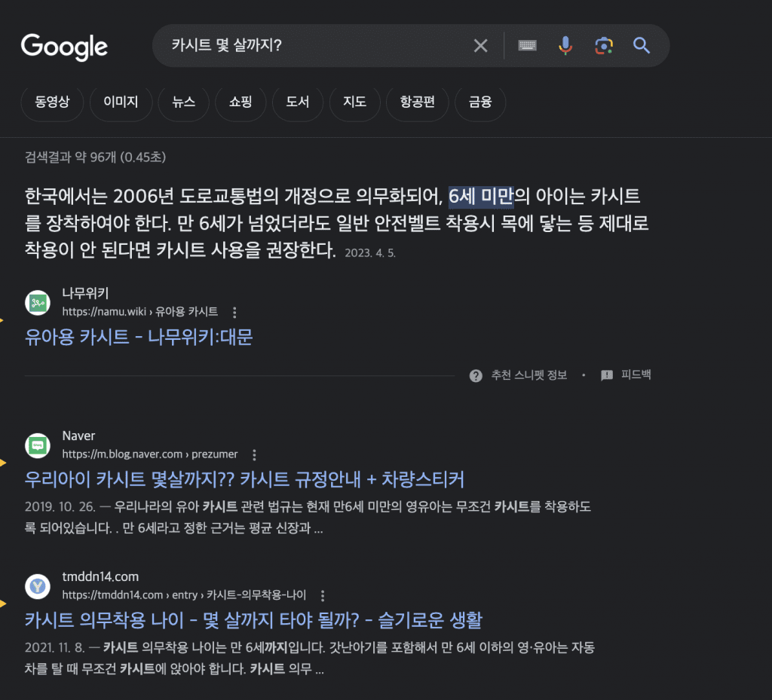Select the 금융 filter tab
The width and height of the screenshot is (772, 700).
[x=480, y=102]
